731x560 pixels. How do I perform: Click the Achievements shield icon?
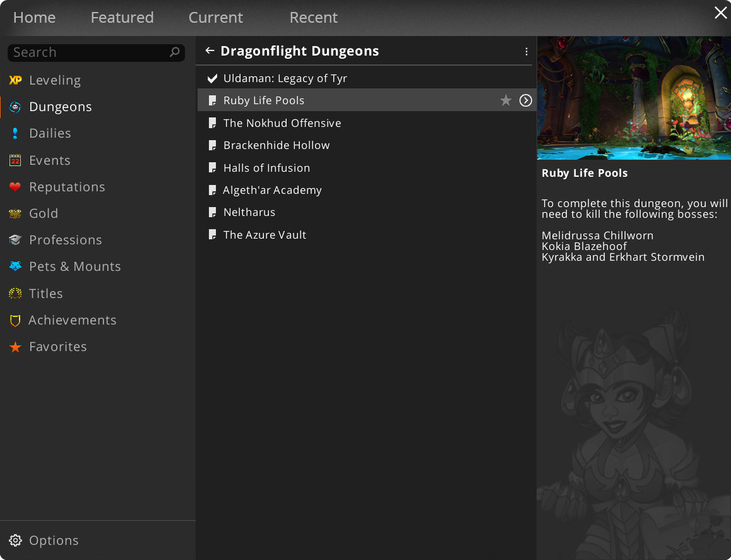[x=15, y=320]
